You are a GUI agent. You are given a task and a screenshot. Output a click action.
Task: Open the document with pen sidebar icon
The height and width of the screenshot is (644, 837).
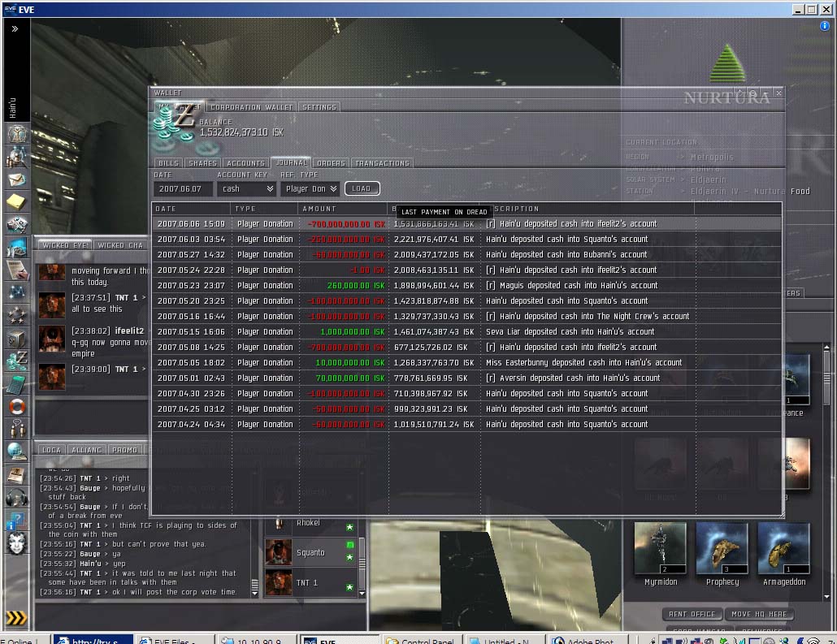[x=17, y=270]
